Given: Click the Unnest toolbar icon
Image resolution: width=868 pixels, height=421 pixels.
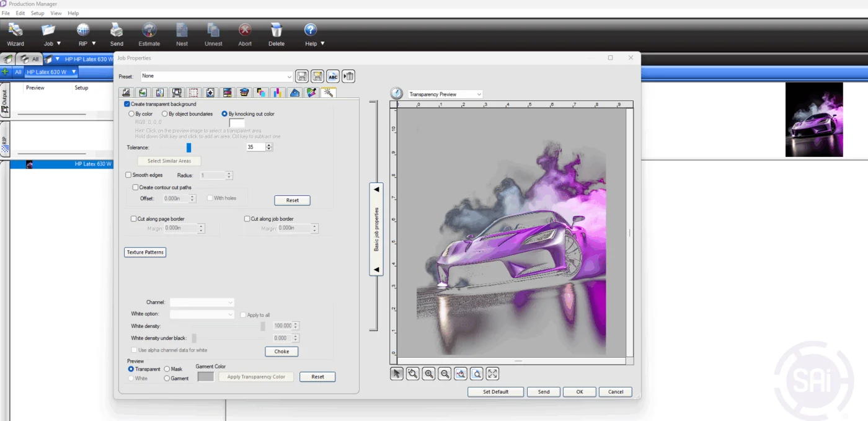Looking at the screenshot, I should pos(213,35).
